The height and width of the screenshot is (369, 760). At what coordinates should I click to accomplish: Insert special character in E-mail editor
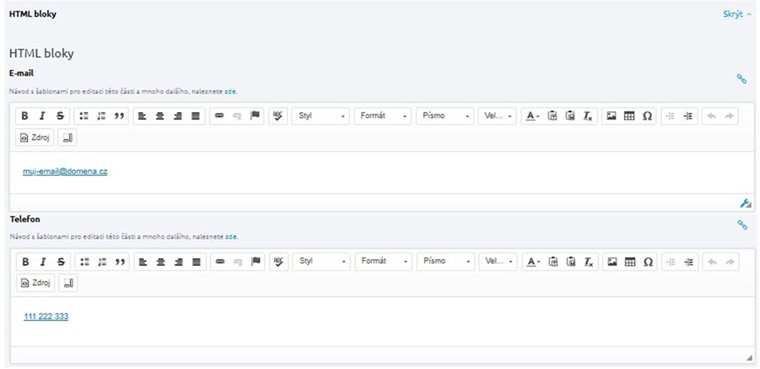(x=647, y=116)
